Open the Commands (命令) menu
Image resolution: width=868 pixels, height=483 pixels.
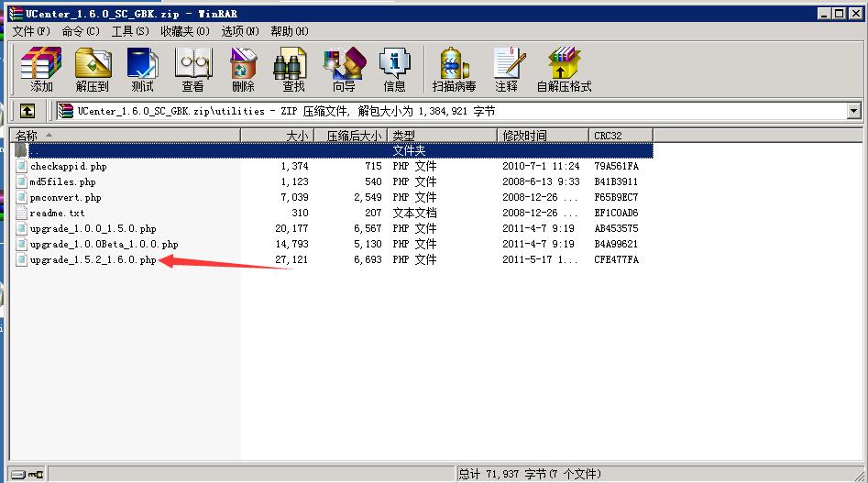coord(81,31)
